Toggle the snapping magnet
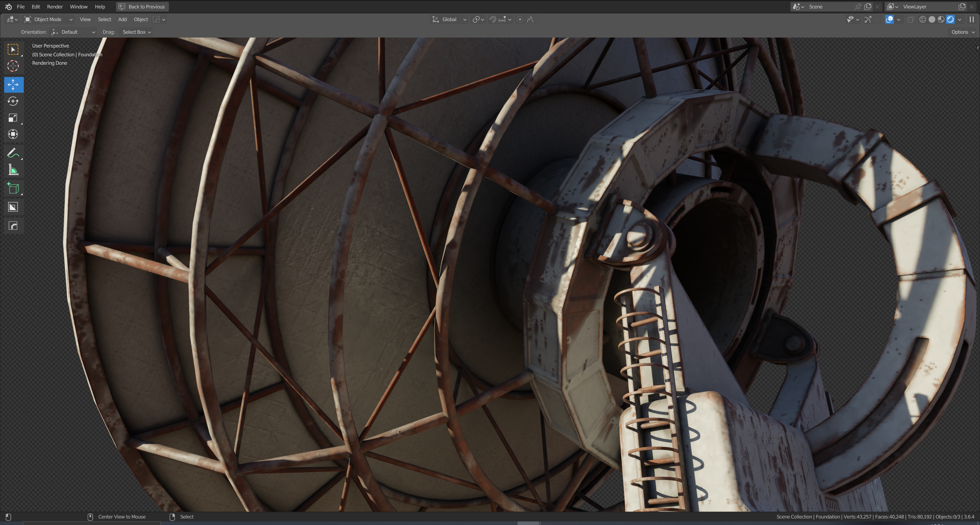The image size is (980, 525). [493, 19]
